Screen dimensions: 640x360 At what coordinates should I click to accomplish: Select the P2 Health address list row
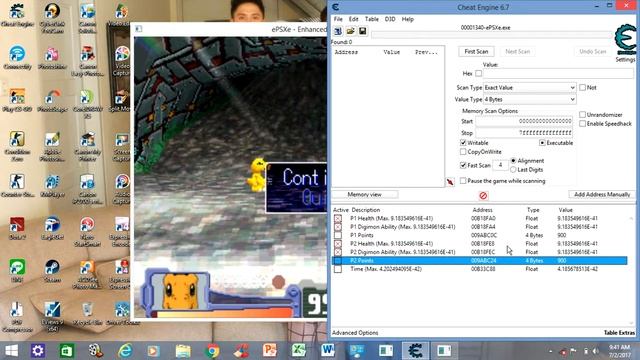coord(480,244)
